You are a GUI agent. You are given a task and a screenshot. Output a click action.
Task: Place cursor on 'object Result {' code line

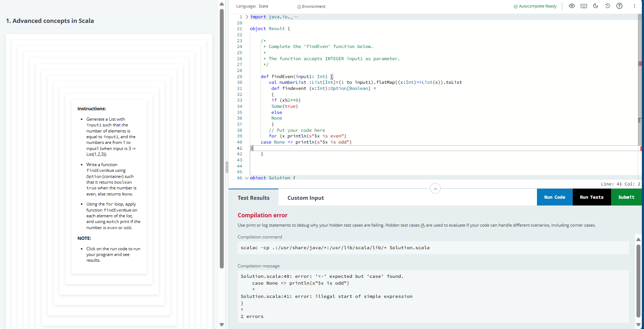270,29
